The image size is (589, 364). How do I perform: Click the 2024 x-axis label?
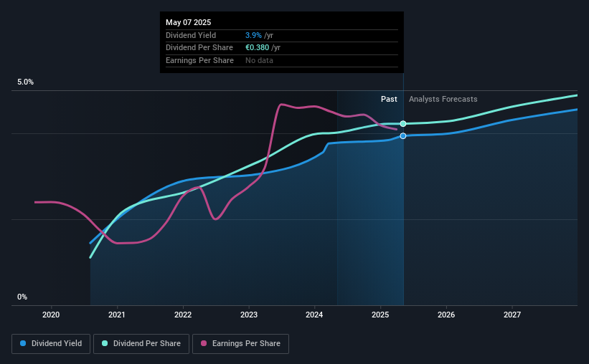pyautogui.click(x=314, y=315)
